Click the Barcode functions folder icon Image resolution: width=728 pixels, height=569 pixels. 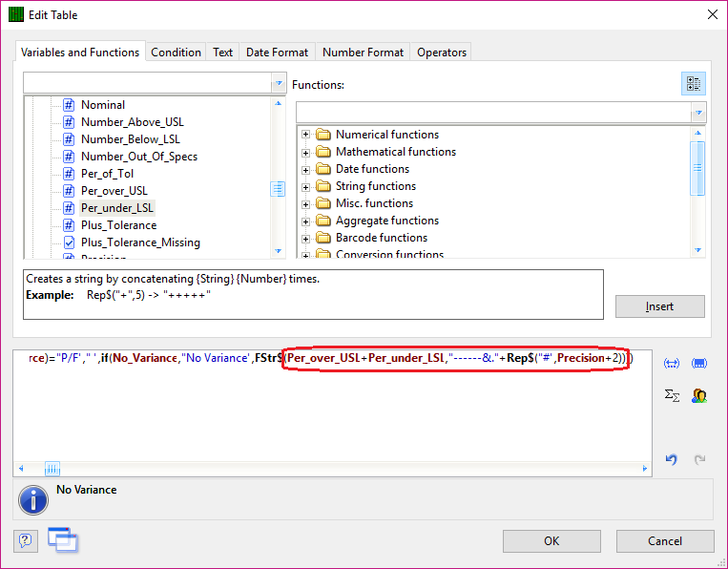tap(323, 238)
